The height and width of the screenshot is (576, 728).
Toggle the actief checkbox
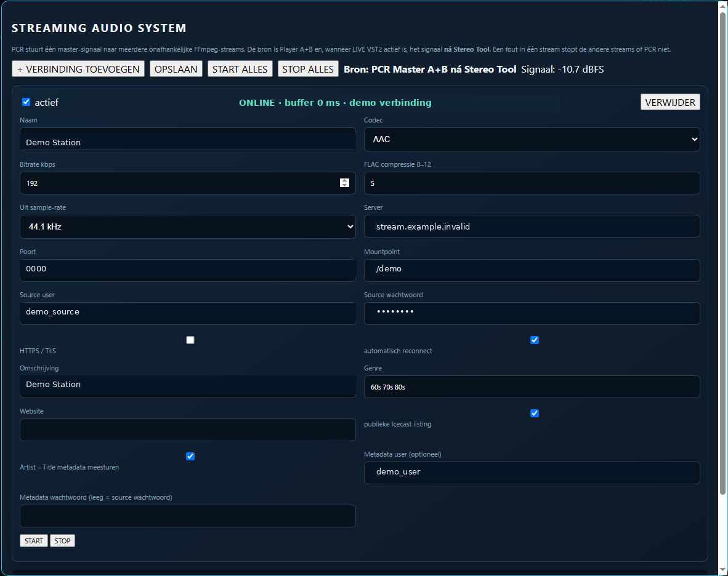click(26, 102)
